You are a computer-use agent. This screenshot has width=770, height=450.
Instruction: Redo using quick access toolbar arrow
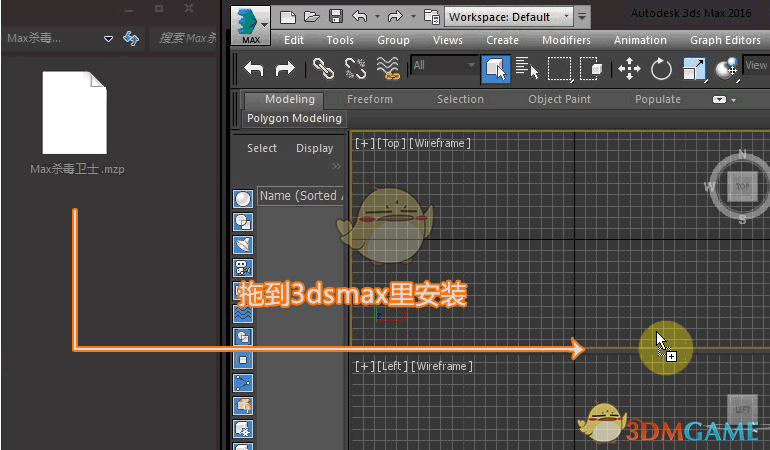[395, 17]
